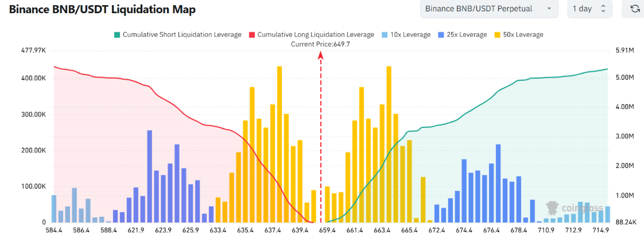Click the yellow 50x legend swatch

point(497,34)
